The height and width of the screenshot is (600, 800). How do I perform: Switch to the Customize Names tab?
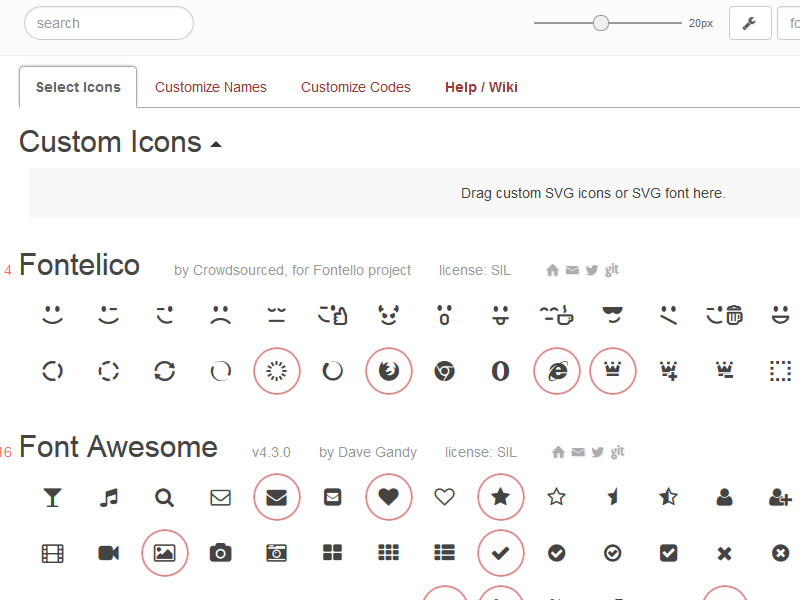(x=211, y=87)
